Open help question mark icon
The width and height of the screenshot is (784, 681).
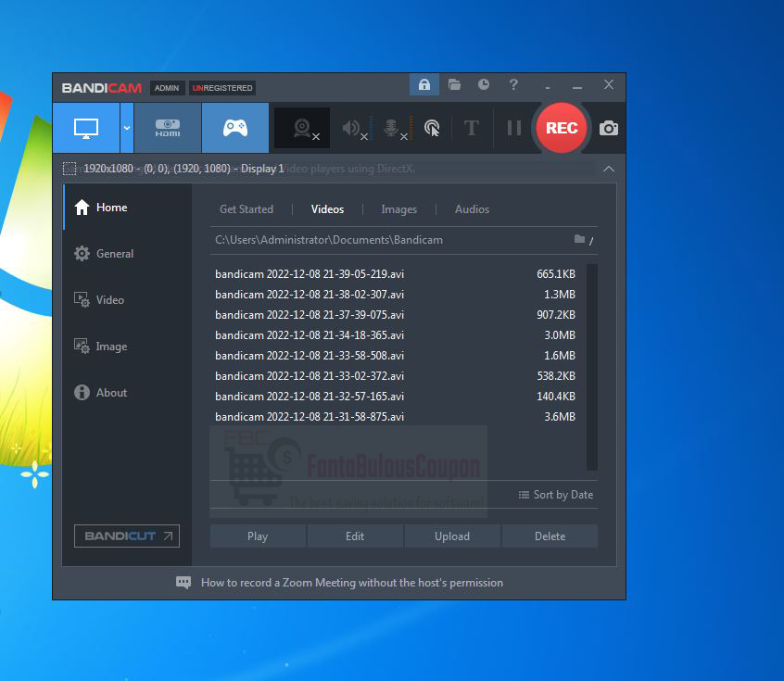(513, 84)
